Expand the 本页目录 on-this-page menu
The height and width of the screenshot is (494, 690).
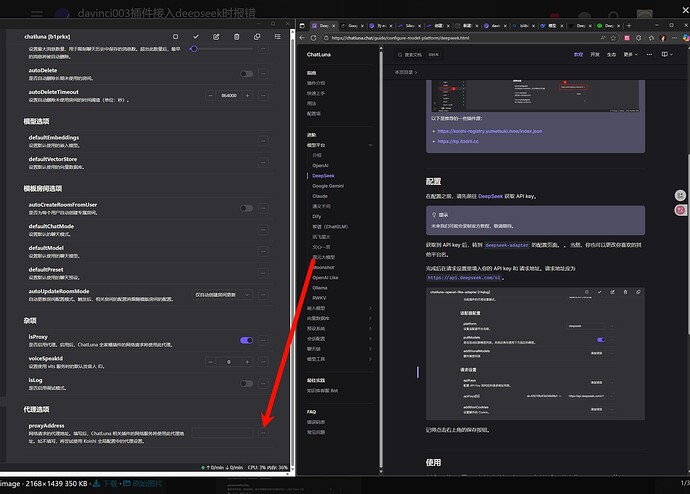[406, 72]
